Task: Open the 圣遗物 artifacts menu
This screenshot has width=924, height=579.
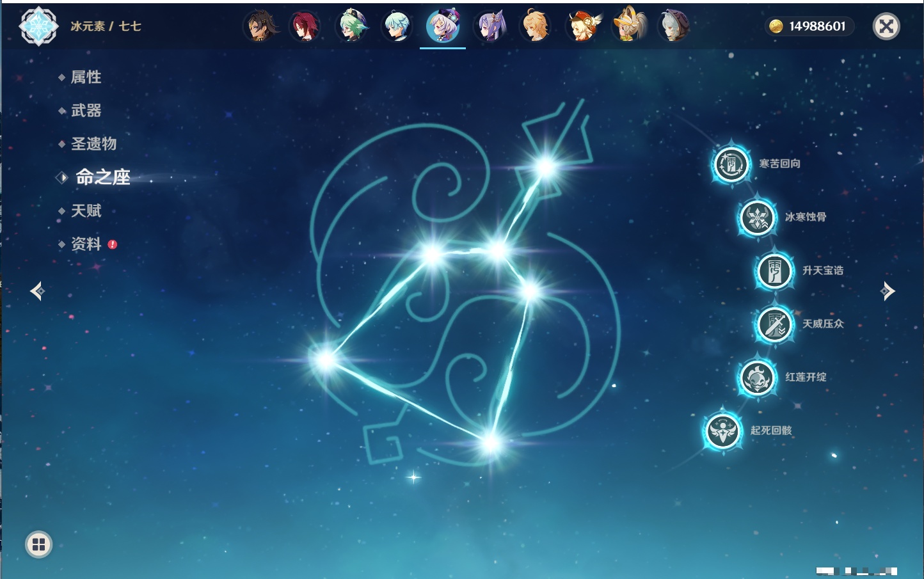Action: 93,144
